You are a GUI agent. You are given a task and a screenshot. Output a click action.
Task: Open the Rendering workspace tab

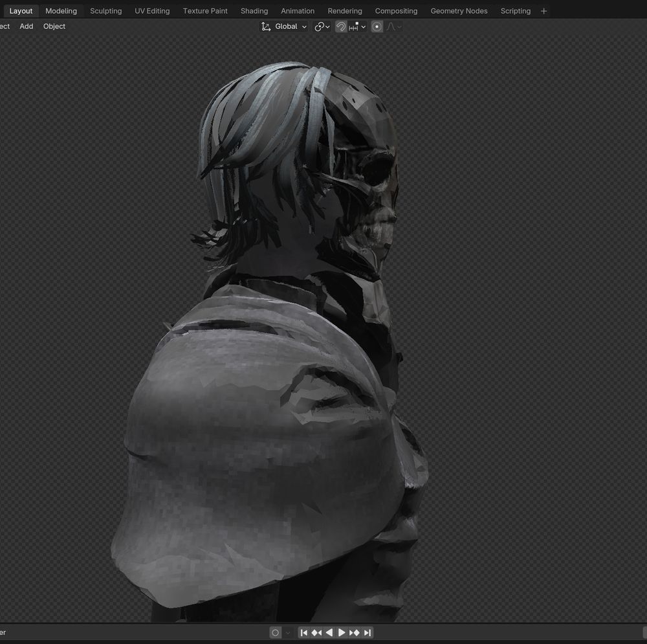tap(345, 11)
